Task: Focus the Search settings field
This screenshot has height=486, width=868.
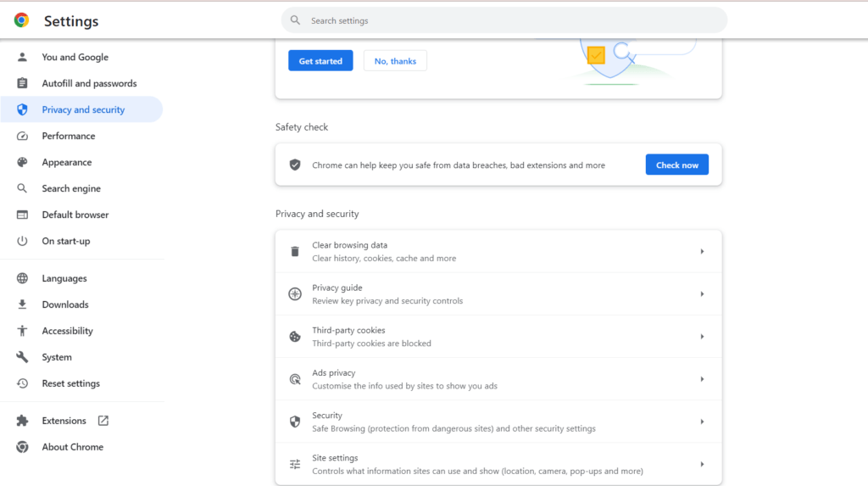Action: pos(504,20)
